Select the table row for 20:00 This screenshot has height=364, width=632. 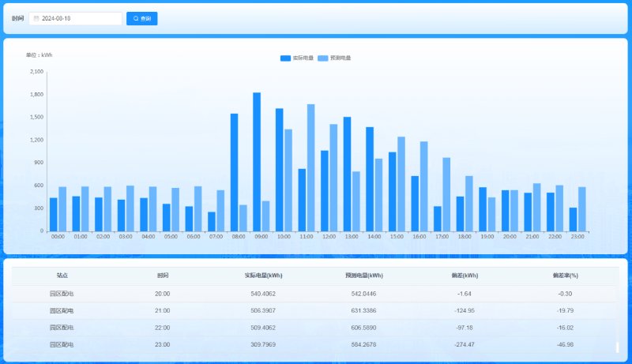pyautogui.click(x=316, y=294)
